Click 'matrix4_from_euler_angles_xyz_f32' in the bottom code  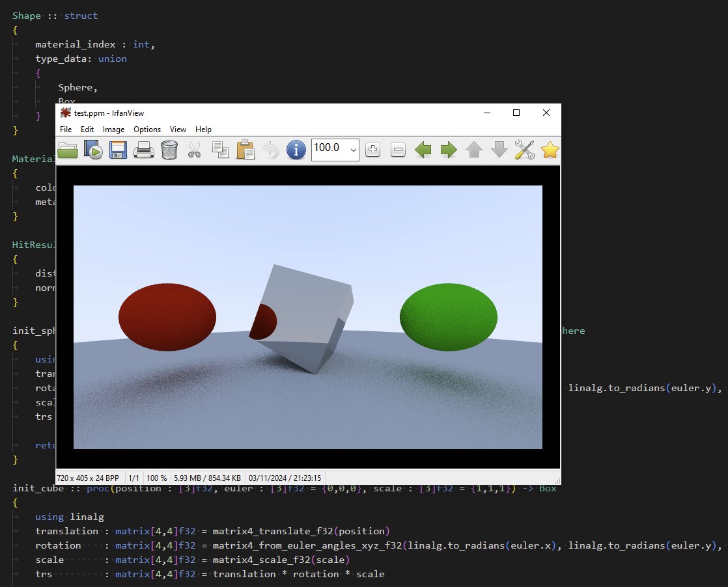(x=307, y=546)
